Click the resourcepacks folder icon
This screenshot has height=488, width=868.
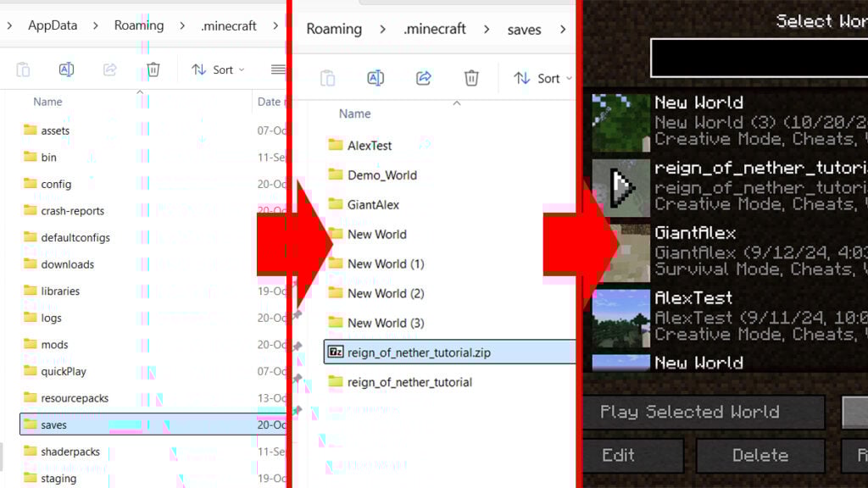click(x=29, y=398)
